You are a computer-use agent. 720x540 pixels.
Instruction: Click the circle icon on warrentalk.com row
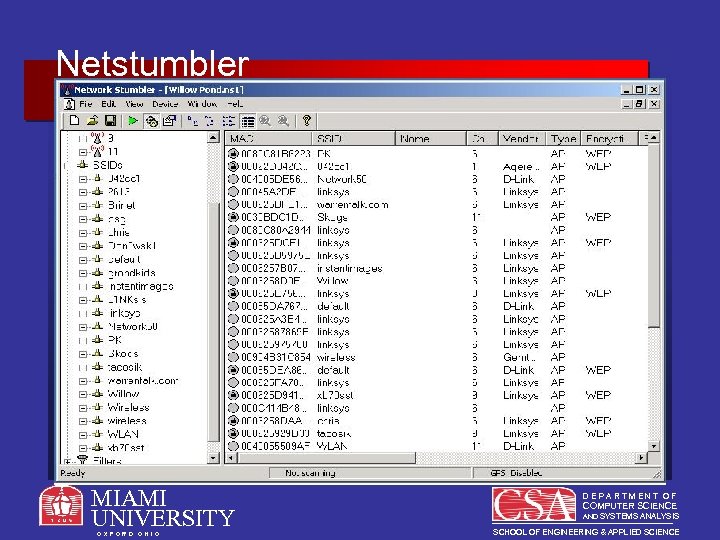[x=233, y=204]
